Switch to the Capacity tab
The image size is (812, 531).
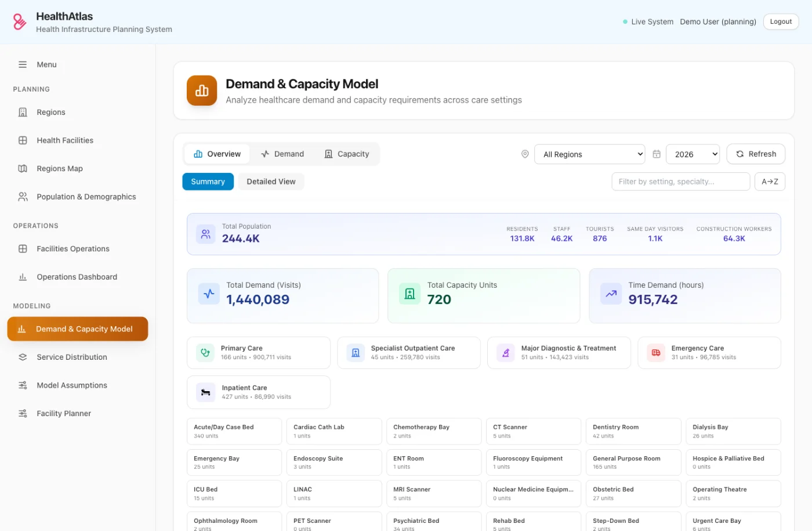(347, 154)
